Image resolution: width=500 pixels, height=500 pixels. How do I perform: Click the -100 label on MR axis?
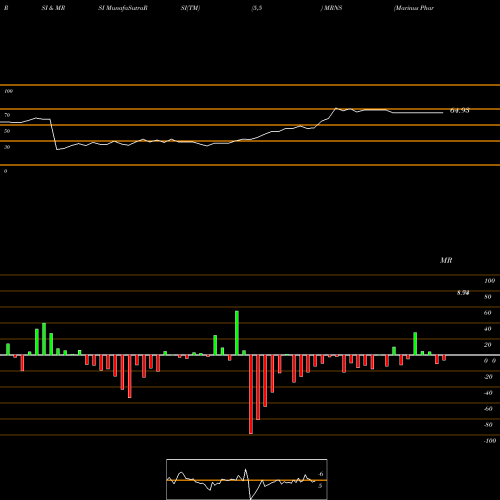pos(490,441)
